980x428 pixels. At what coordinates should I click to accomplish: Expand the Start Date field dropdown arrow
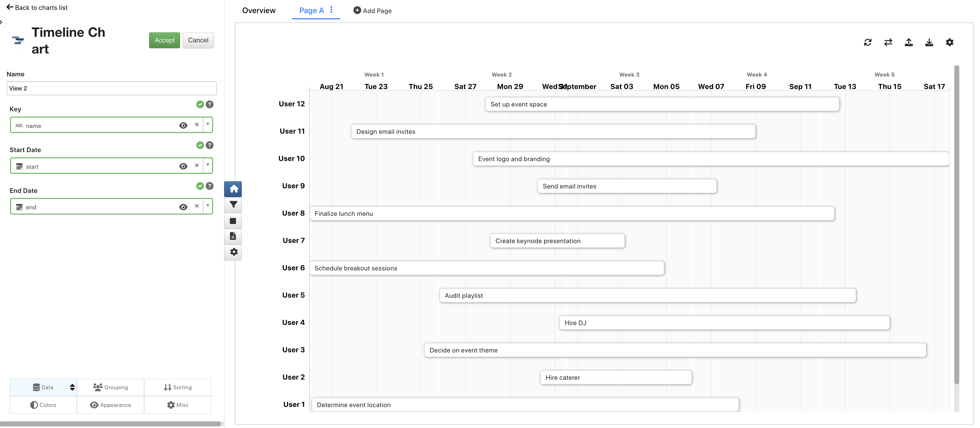point(208,165)
